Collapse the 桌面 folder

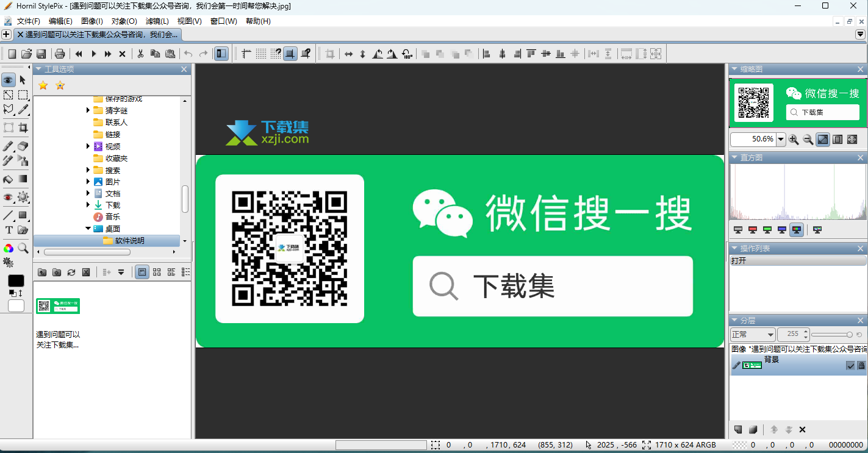[x=88, y=229]
